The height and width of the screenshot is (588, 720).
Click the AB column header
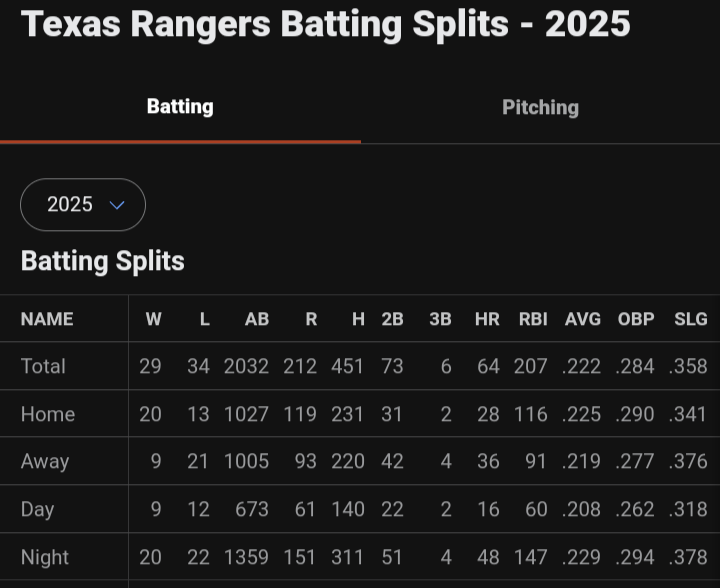[257, 319]
